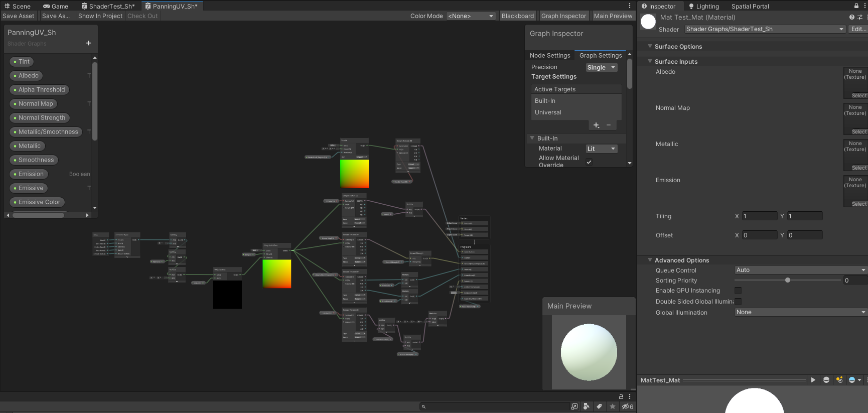This screenshot has width=868, height=413.
Task: Click the Save Asset button
Action: pos(19,16)
